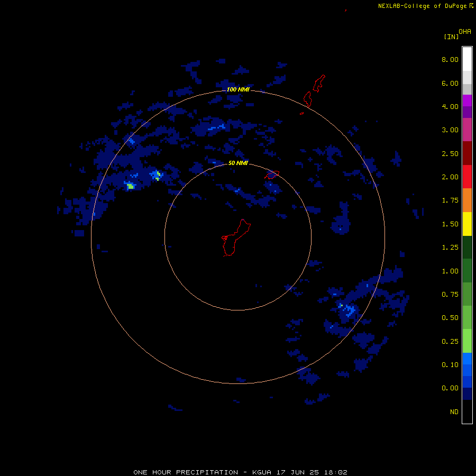The image size is (476, 476).
Task: Select the 2.00 legend value
Action: [x=450, y=177]
